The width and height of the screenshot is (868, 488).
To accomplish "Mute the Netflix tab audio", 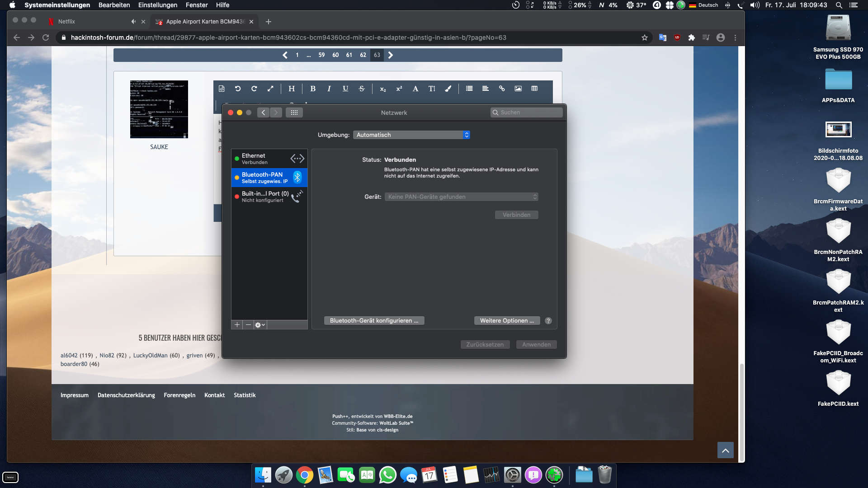I will click(133, 21).
